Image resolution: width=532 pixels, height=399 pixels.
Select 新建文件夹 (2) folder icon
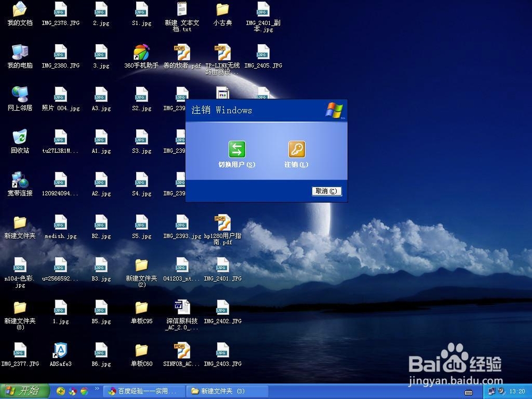pos(142,265)
